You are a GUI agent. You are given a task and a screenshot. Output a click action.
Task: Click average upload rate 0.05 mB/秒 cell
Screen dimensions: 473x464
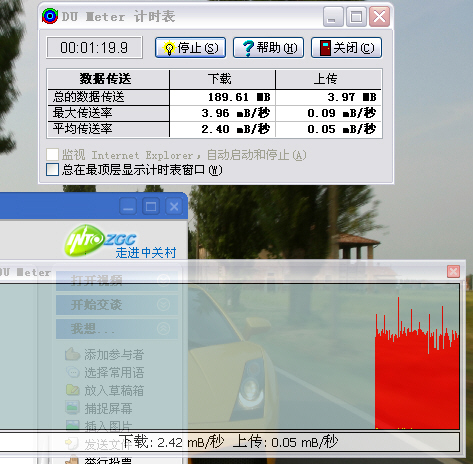point(329,129)
